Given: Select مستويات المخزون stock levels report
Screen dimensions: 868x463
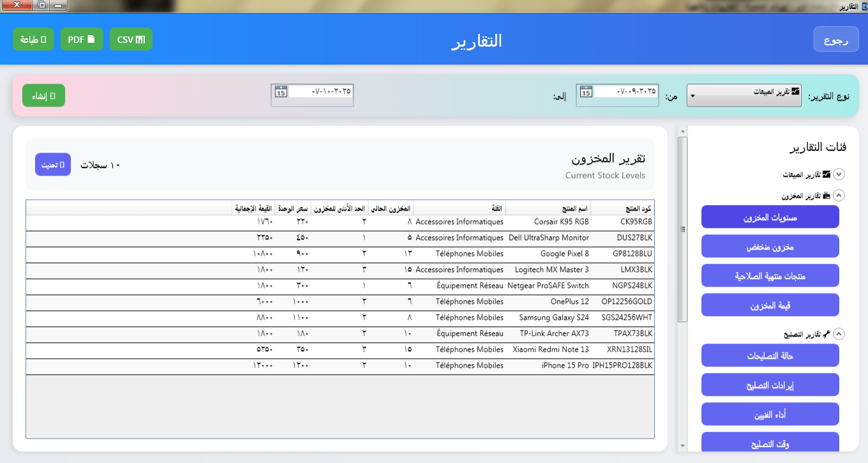Looking at the screenshot, I should (770, 217).
